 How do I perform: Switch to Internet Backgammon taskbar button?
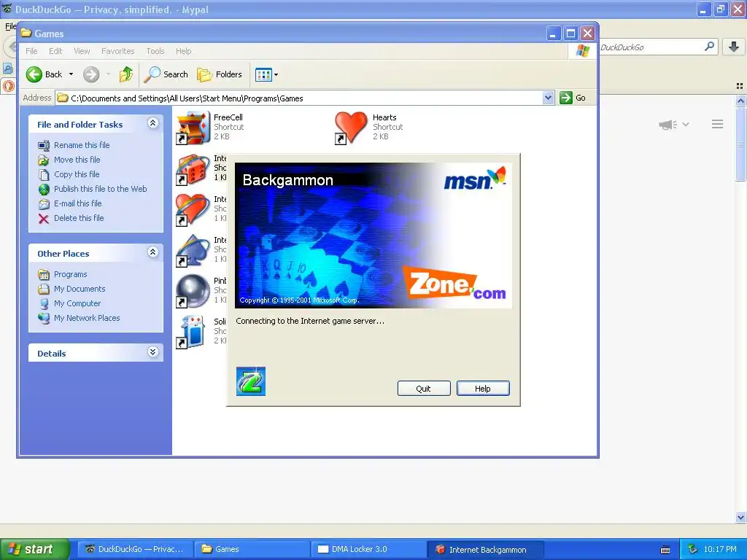(x=485, y=550)
